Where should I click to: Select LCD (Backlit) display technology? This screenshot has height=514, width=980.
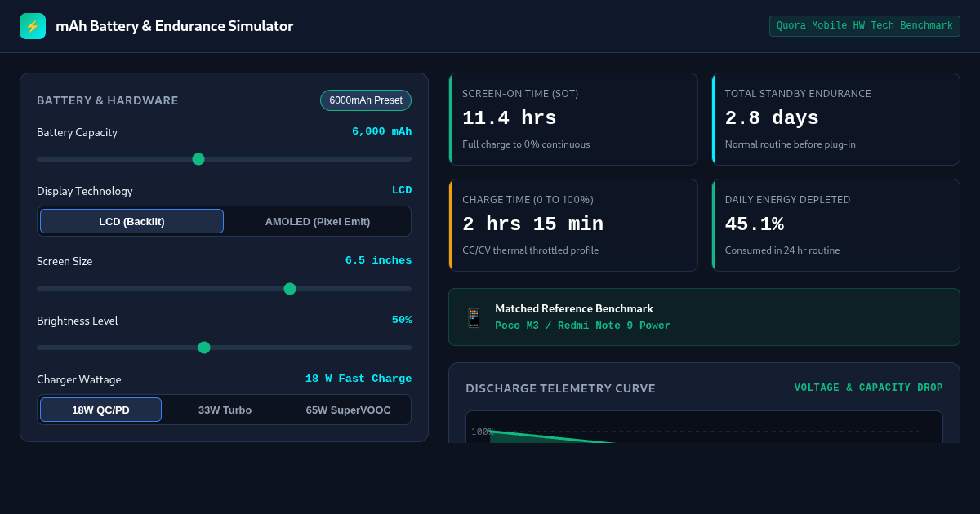point(131,221)
